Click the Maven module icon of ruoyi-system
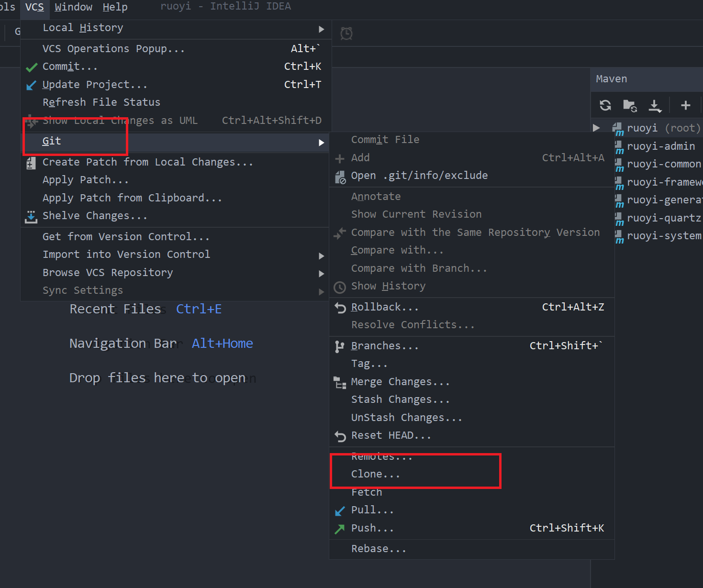703x588 pixels. [x=619, y=237]
